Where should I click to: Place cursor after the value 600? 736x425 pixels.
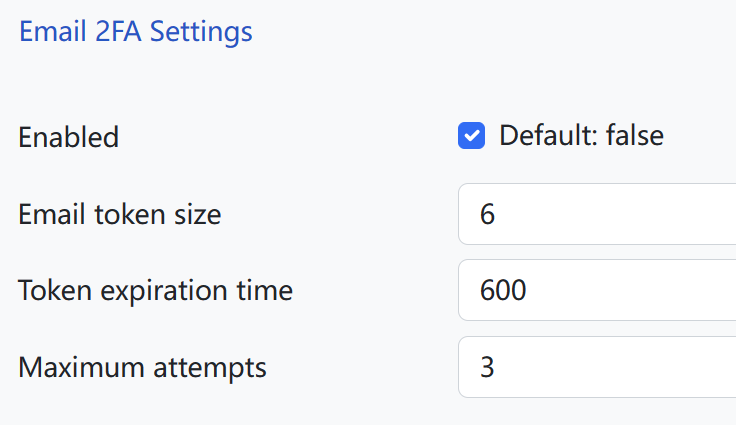click(x=529, y=291)
